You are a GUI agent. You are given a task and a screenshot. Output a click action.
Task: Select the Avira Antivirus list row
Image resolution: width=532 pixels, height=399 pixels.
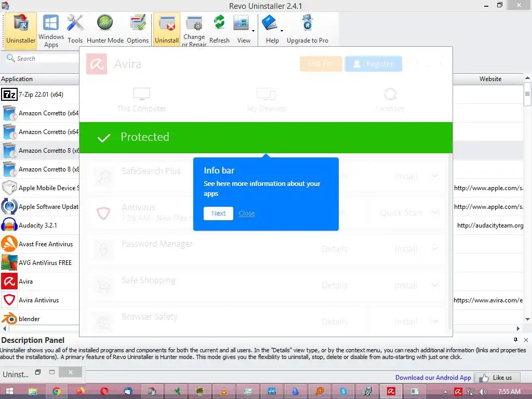(39, 300)
